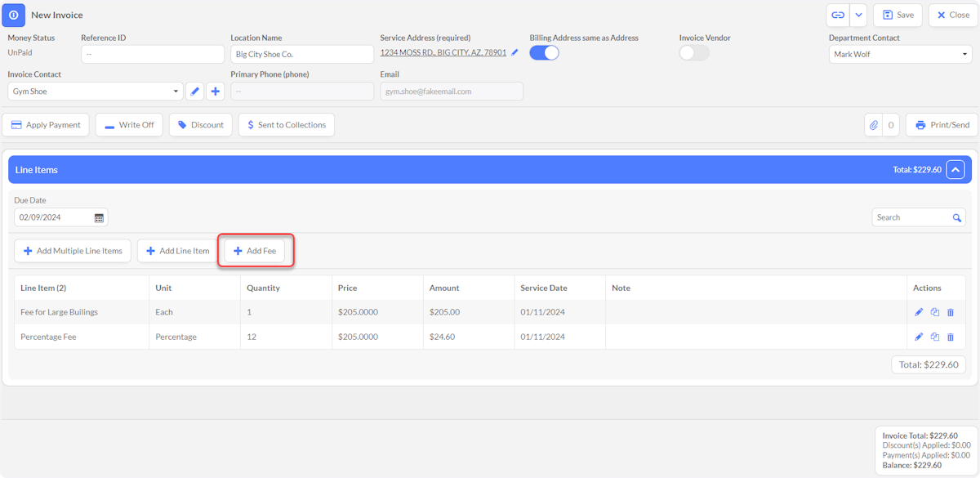Collapse the Line Items section chevron
980x478 pixels.
955,170
